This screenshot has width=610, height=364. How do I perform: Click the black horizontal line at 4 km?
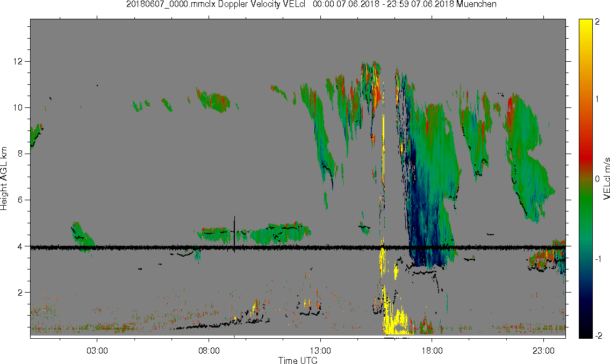[x=298, y=247]
